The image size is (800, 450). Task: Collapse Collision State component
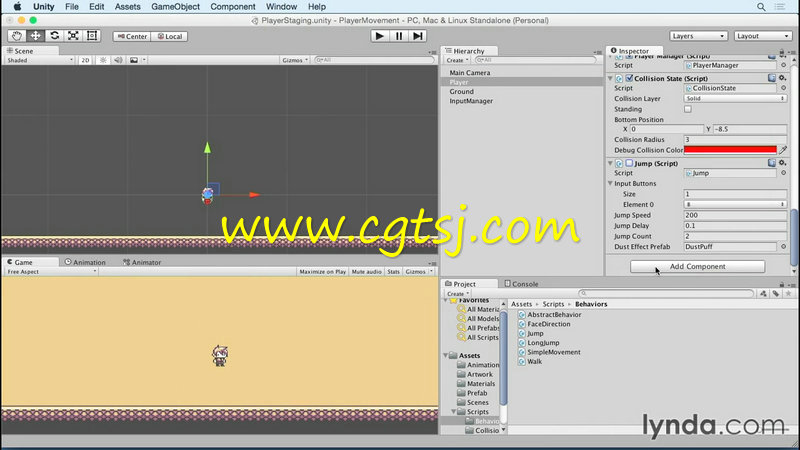[x=610, y=79]
